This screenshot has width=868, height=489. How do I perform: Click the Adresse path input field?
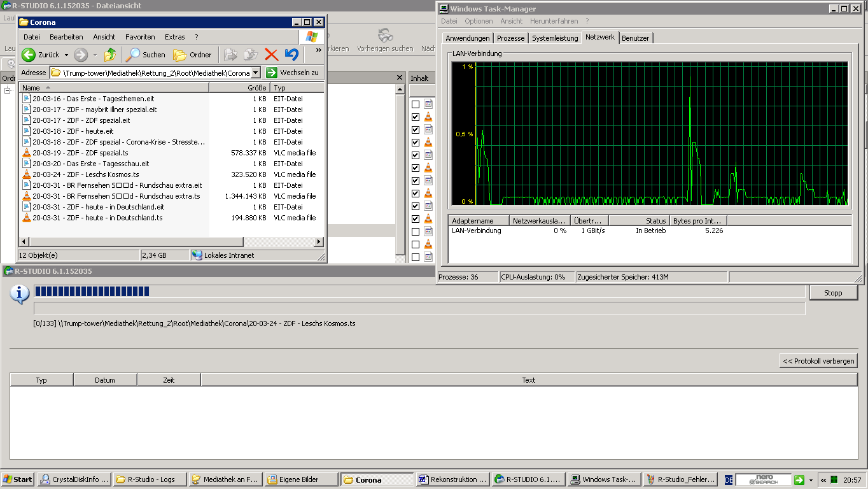tap(150, 73)
